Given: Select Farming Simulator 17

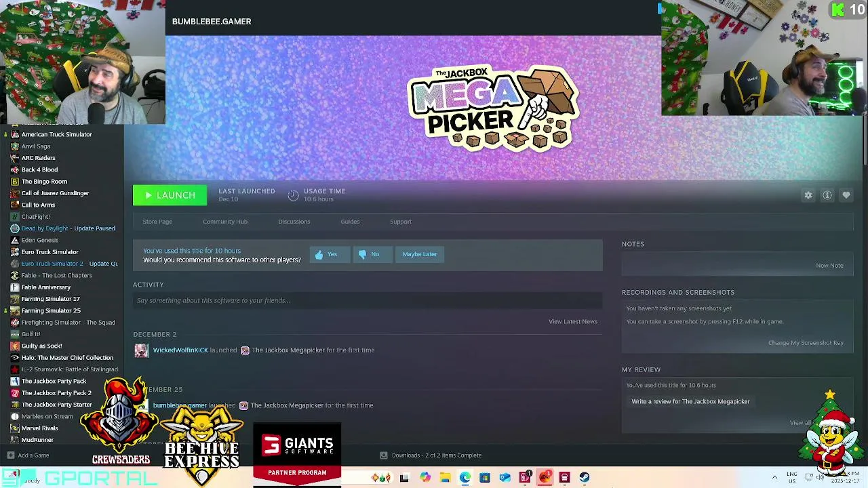Looking at the screenshot, I should pos(50,299).
